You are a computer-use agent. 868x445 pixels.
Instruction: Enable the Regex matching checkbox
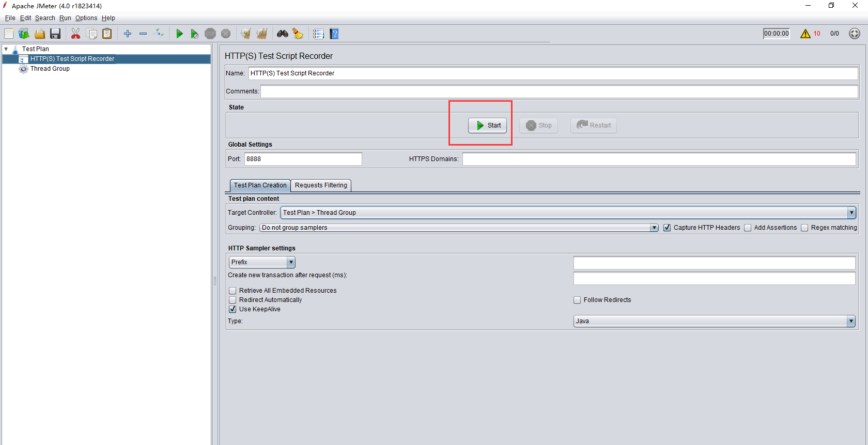[804, 228]
